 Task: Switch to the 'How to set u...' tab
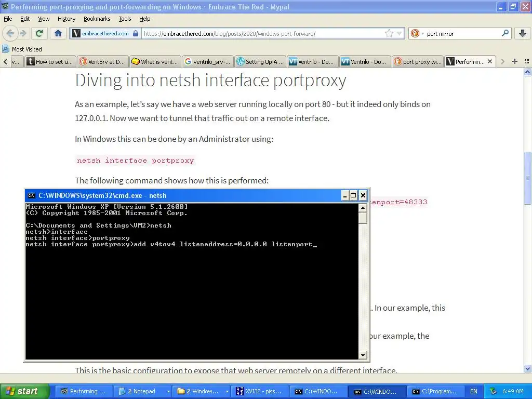tap(50, 61)
